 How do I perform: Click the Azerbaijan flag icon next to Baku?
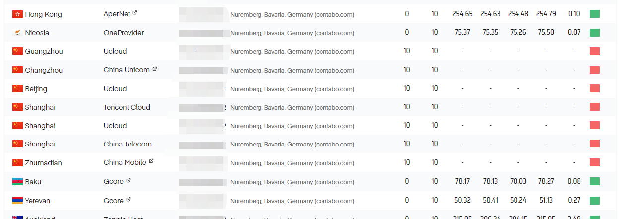18,182
